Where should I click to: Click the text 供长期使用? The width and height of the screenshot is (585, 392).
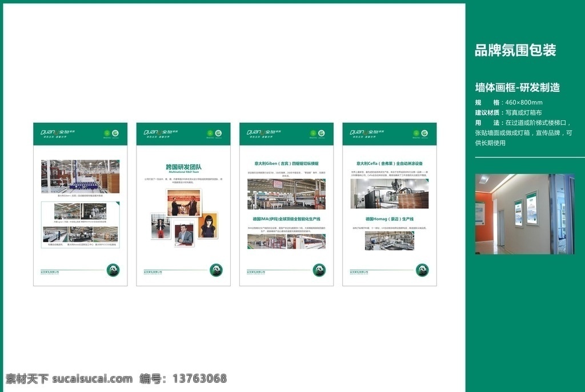[490, 143]
